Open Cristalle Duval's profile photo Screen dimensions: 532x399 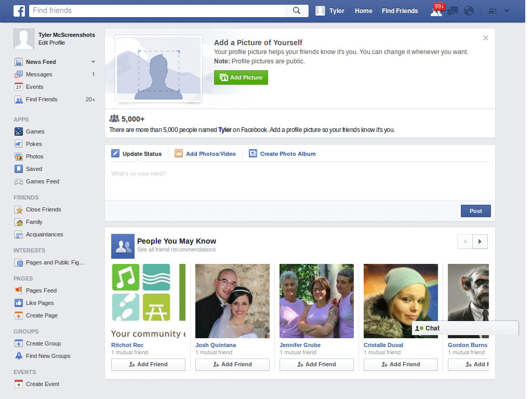coord(401,301)
